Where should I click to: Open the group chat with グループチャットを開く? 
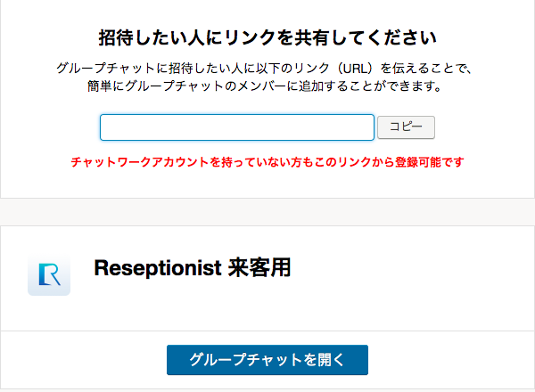(267, 359)
